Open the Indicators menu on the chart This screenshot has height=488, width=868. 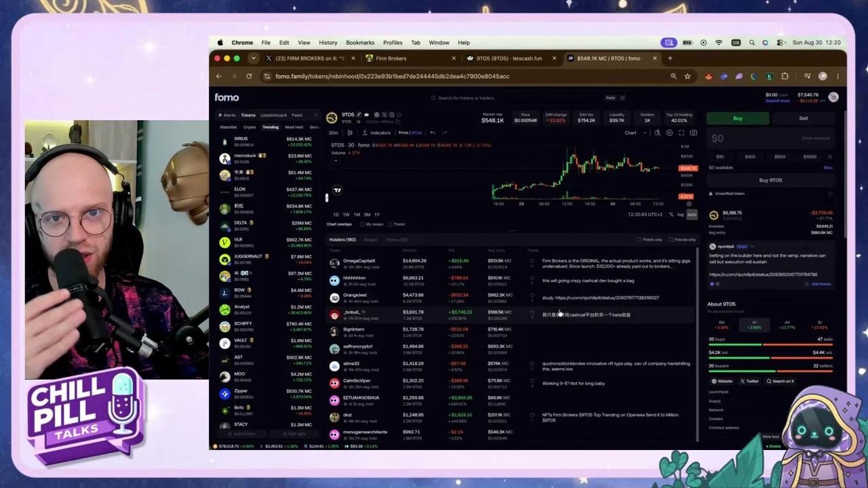[x=376, y=133]
